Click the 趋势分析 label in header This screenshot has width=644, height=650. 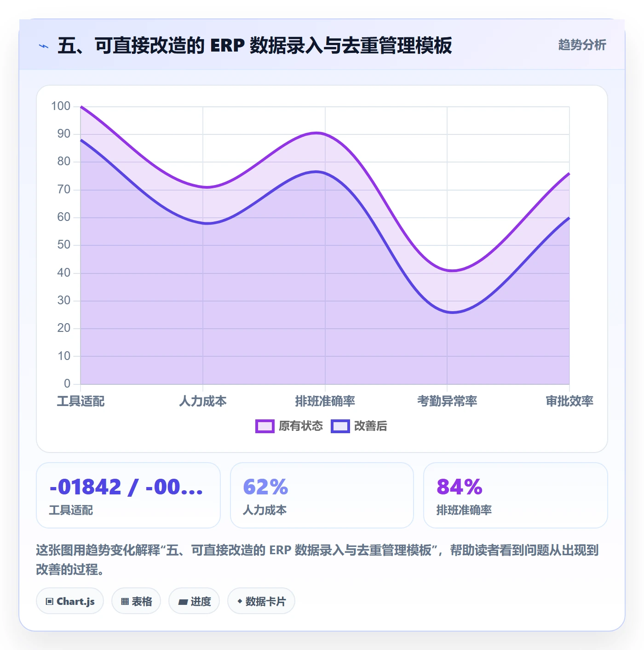point(582,45)
